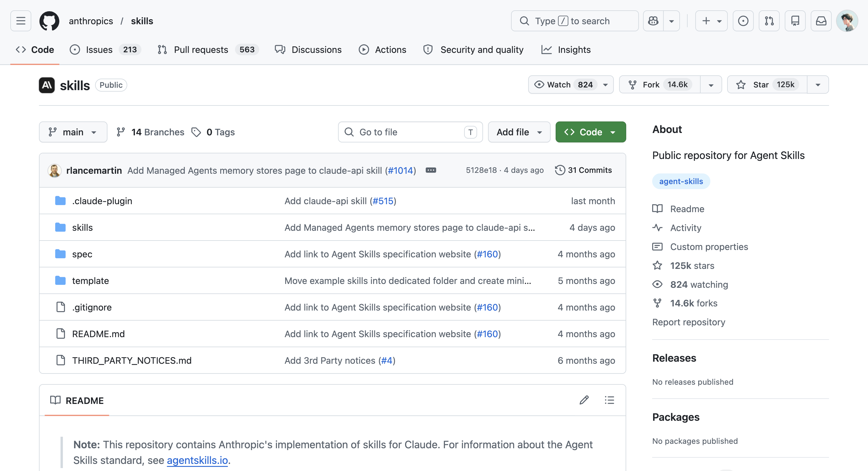This screenshot has width=868, height=471.
Task: Edit README with the pencil icon
Action: 584,400
